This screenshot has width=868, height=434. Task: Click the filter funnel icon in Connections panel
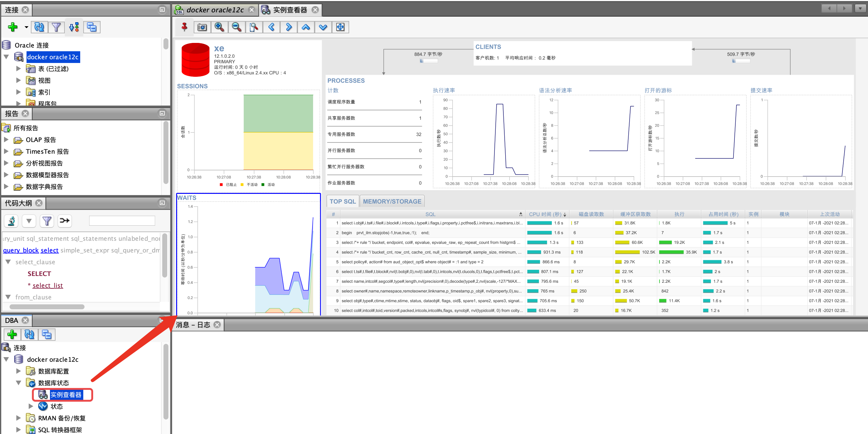pos(56,27)
